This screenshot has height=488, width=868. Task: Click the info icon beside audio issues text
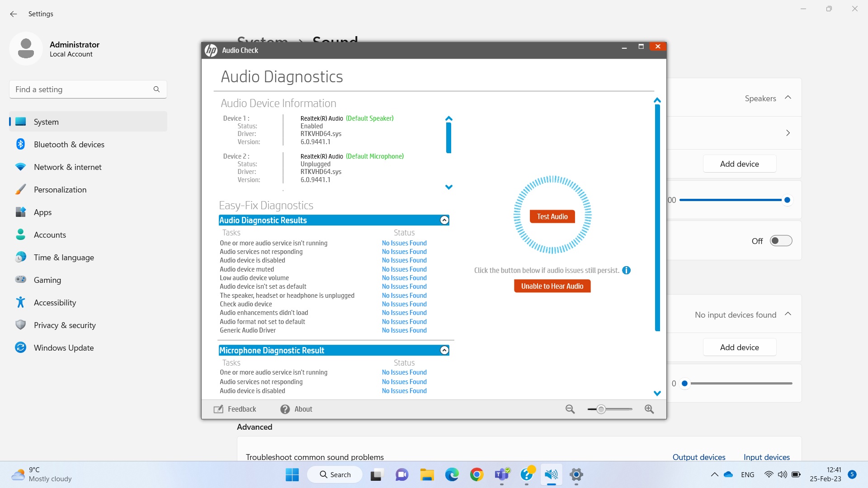pyautogui.click(x=626, y=270)
